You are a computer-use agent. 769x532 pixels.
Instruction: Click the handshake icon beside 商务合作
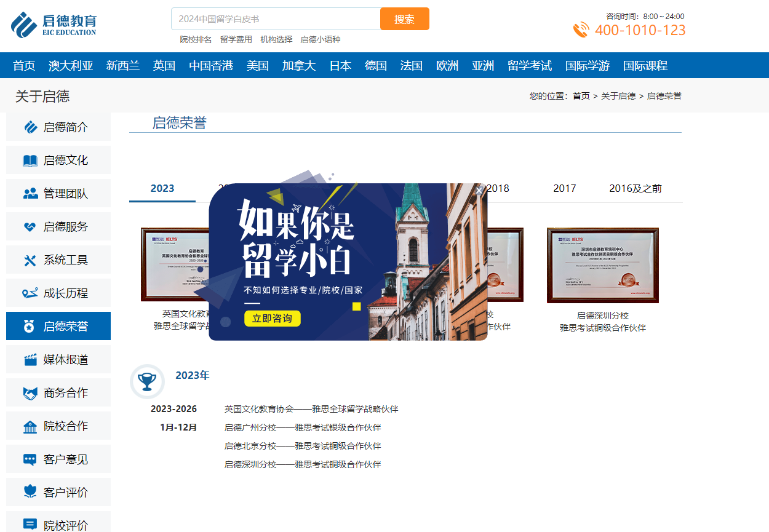[30, 393]
